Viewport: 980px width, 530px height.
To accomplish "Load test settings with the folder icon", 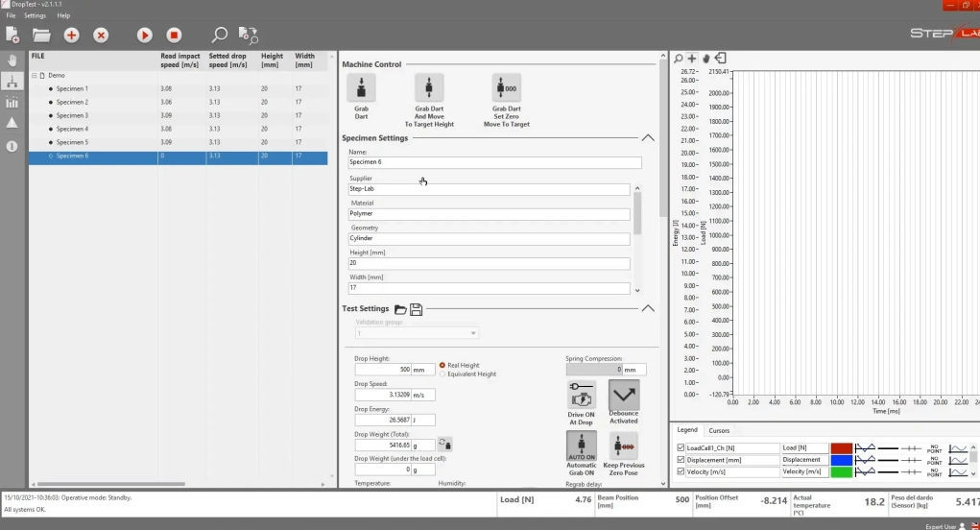I will 400,309.
